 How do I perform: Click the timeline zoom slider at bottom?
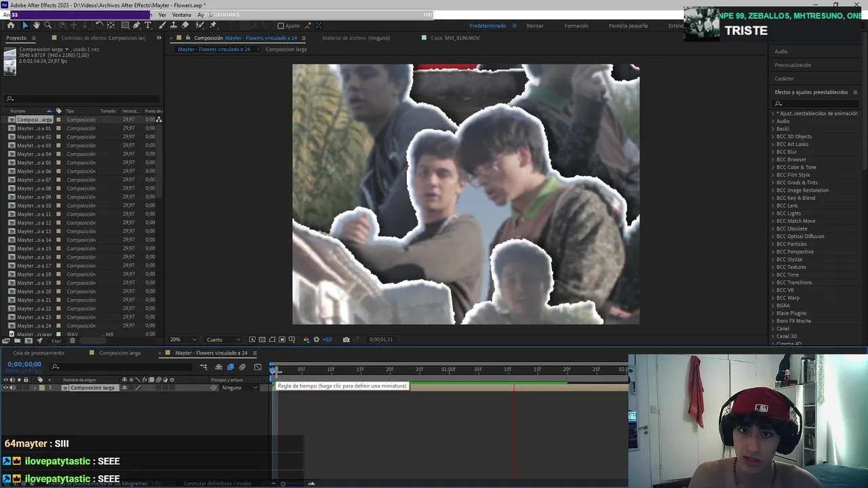[x=283, y=483]
